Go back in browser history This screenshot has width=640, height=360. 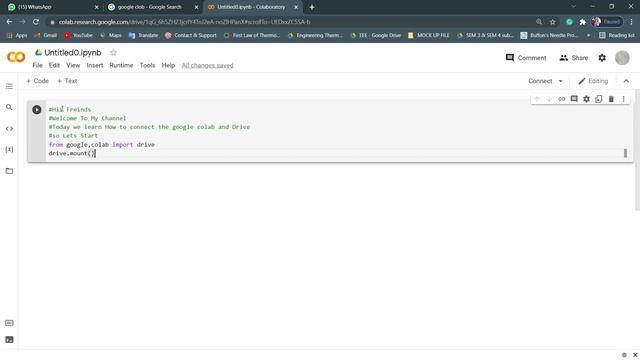9,22
